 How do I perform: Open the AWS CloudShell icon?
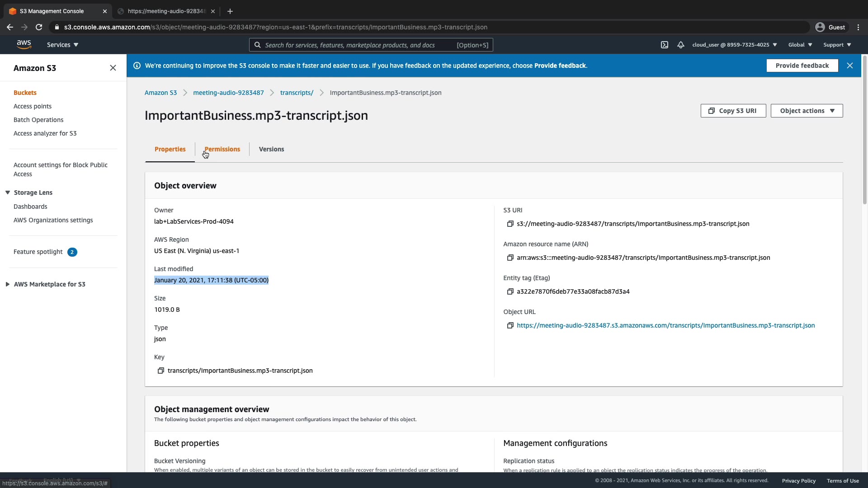(x=664, y=45)
